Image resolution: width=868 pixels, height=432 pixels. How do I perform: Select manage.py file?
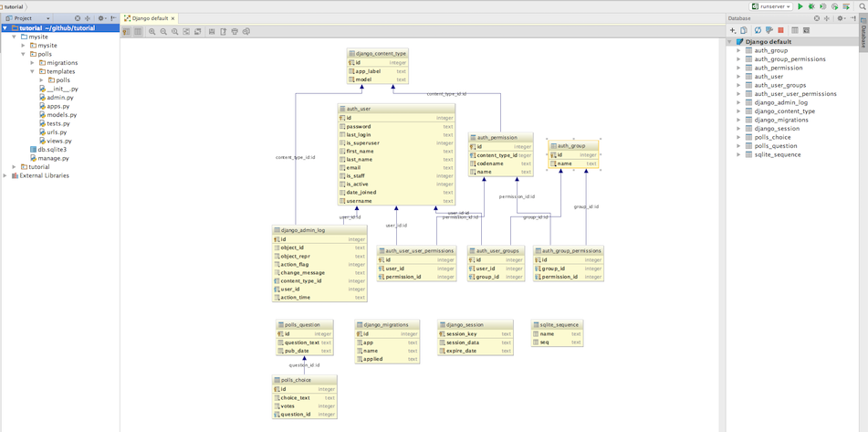[53, 158]
